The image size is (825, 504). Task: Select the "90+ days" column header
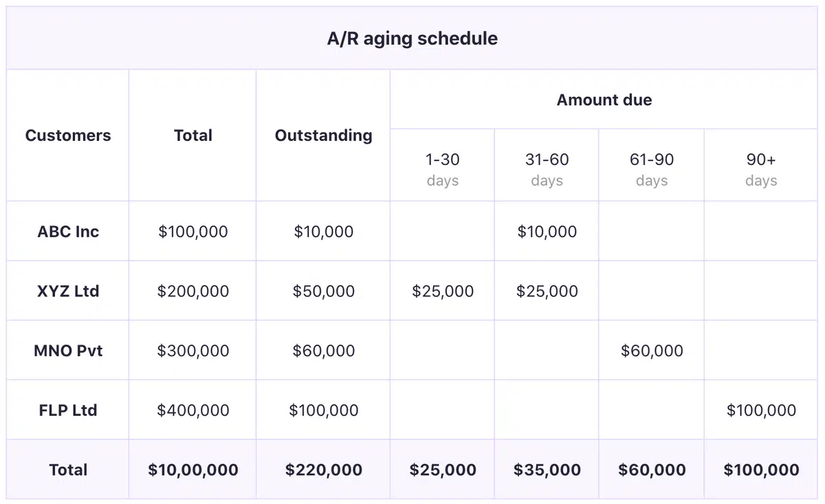pos(761,169)
